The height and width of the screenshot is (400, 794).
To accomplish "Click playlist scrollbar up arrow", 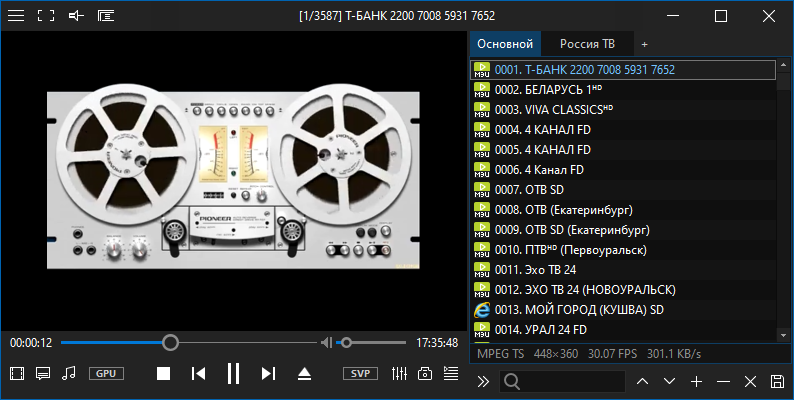I will (x=784, y=65).
